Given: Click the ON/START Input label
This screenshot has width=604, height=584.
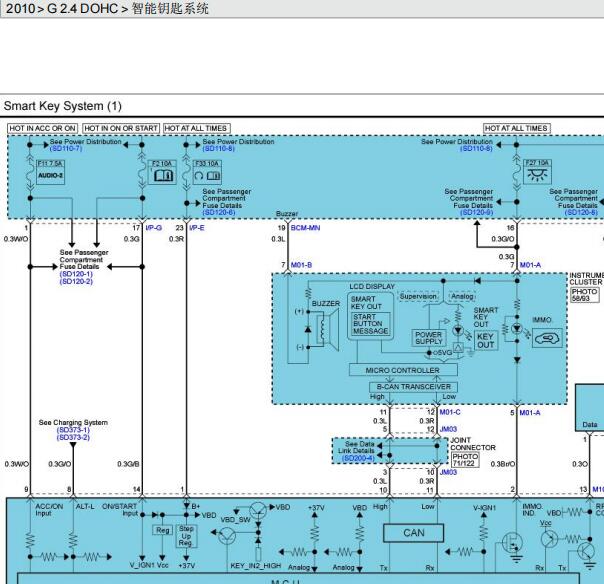Looking at the screenshot, I should [119, 510].
